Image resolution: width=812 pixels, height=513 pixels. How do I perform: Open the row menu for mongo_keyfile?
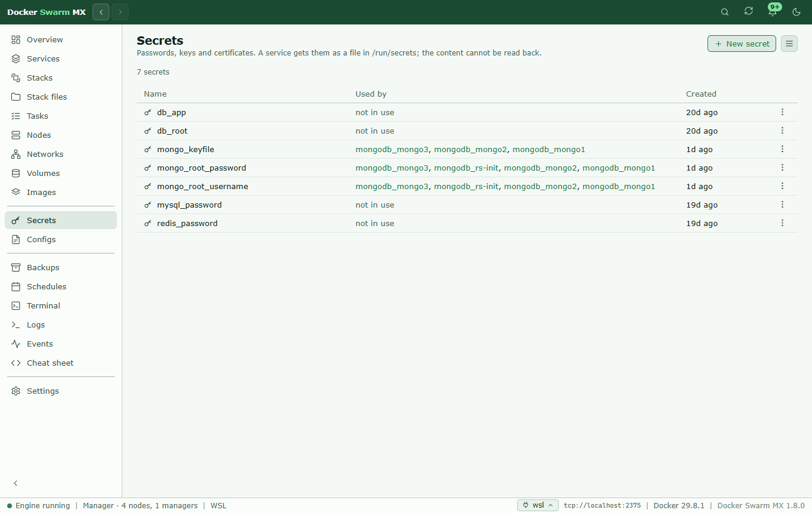[x=782, y=149]
